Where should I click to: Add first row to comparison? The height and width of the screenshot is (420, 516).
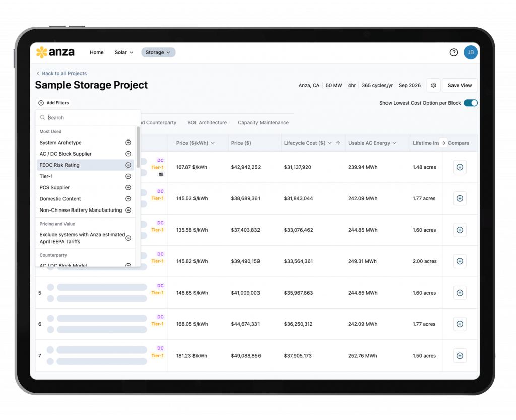[x=459, y=167]
